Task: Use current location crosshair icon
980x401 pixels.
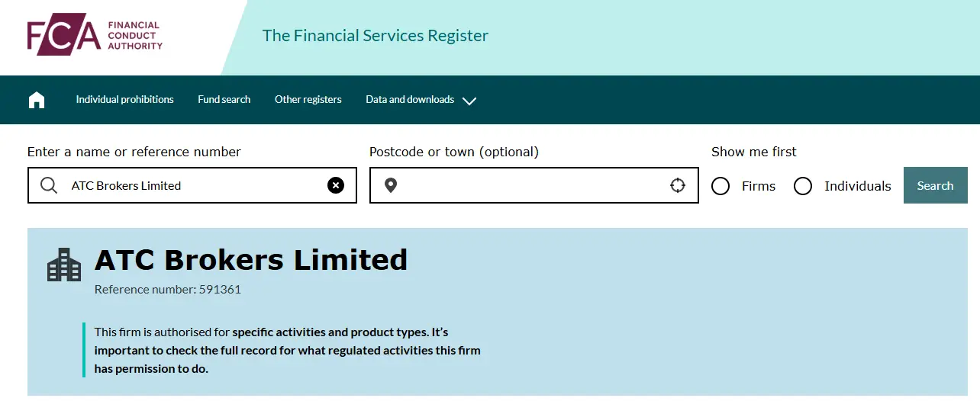Action: pyautogui.click(x=678, y=185)
